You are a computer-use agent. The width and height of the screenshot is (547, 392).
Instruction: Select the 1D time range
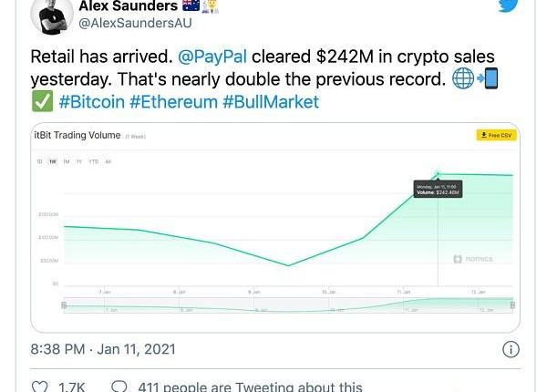click(x=39, y=161)
